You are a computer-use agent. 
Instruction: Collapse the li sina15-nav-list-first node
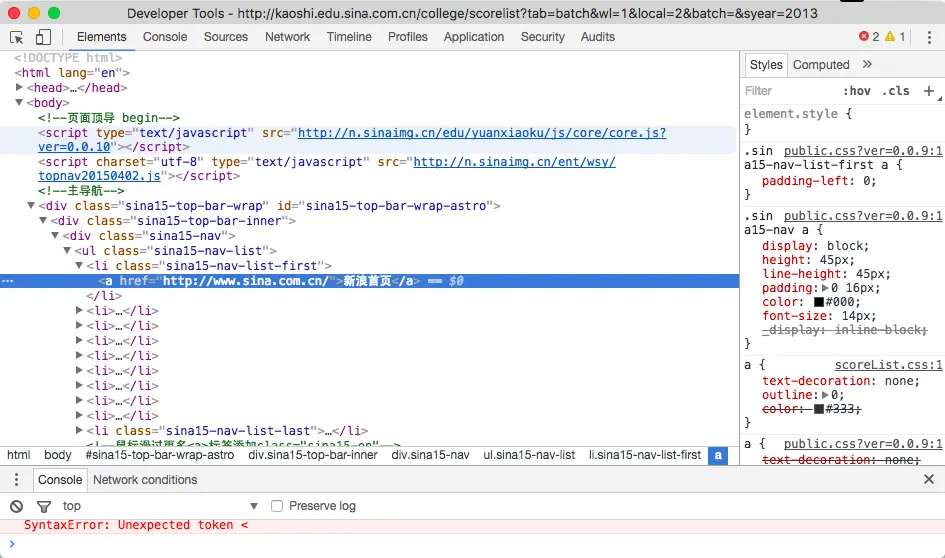click(79, 266)
